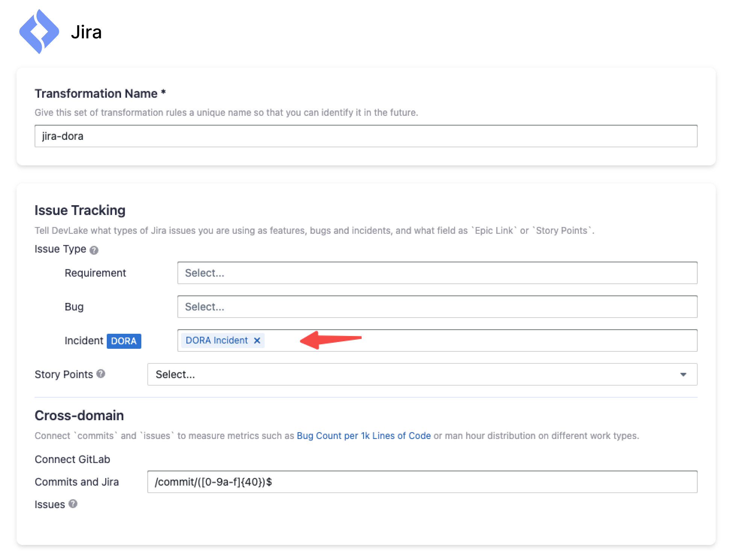Click the DORA Incident tag label
This screenshot has height=560, width=730.
(x=217, y=341)
